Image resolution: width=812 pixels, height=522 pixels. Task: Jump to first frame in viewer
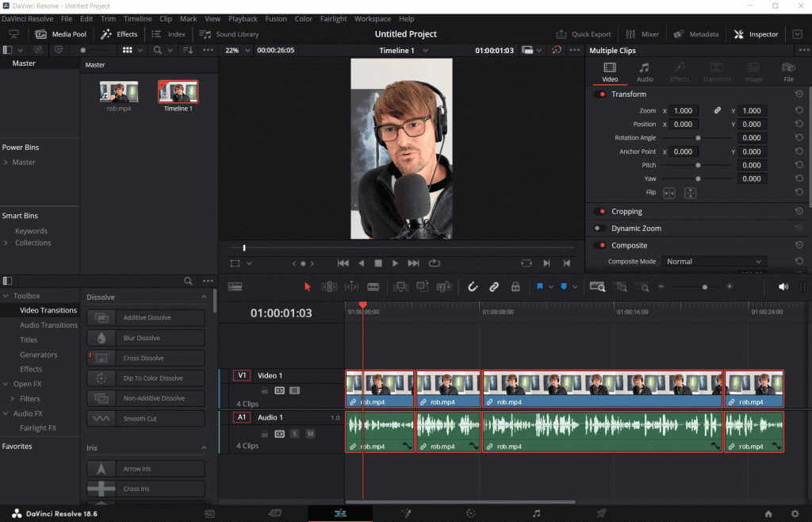point(343,263)
